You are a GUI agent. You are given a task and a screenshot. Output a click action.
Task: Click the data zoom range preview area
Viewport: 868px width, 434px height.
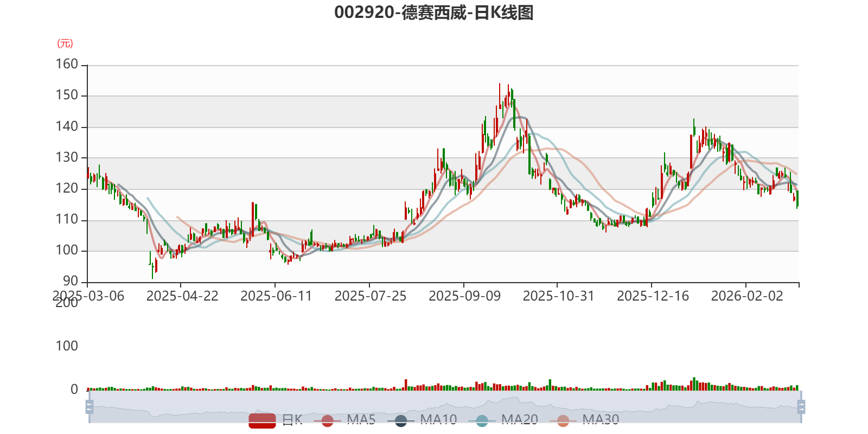445,407
